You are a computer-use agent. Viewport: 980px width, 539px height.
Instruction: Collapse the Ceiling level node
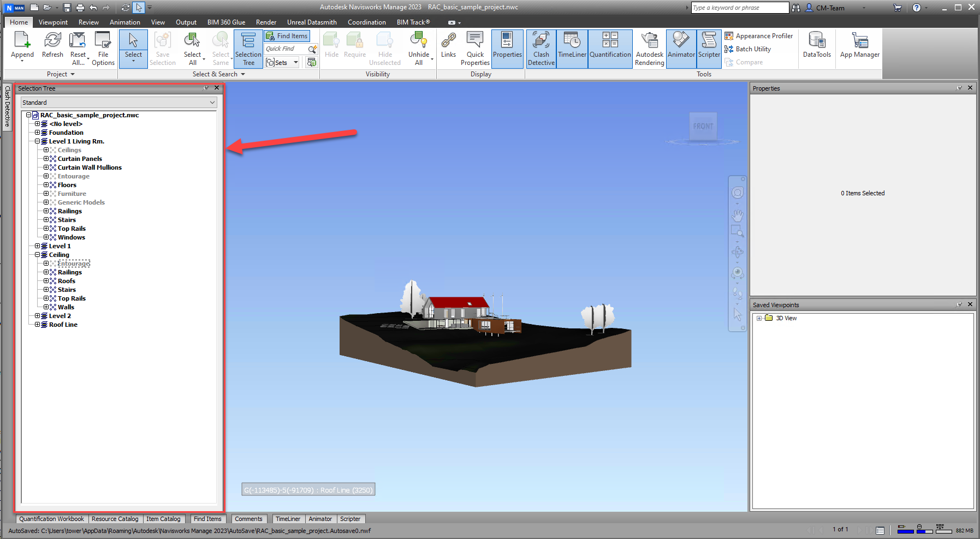pyautogui.click(x=37, y=255)
